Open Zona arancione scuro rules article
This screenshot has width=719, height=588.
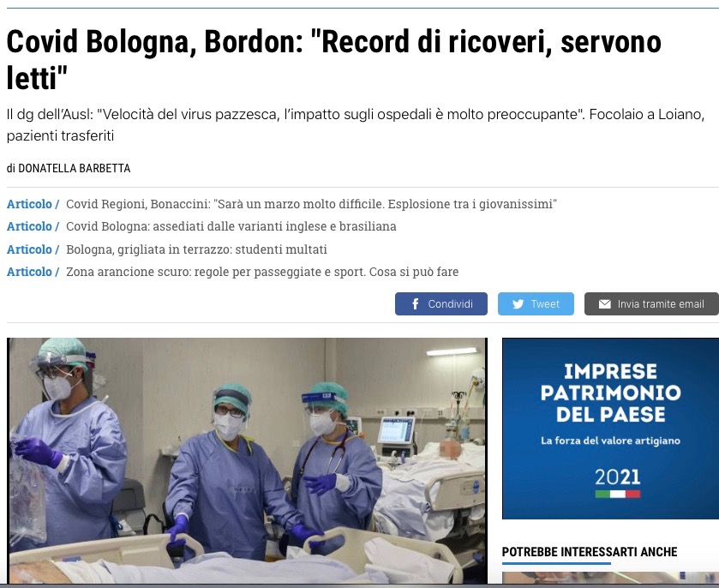[262, 272]
